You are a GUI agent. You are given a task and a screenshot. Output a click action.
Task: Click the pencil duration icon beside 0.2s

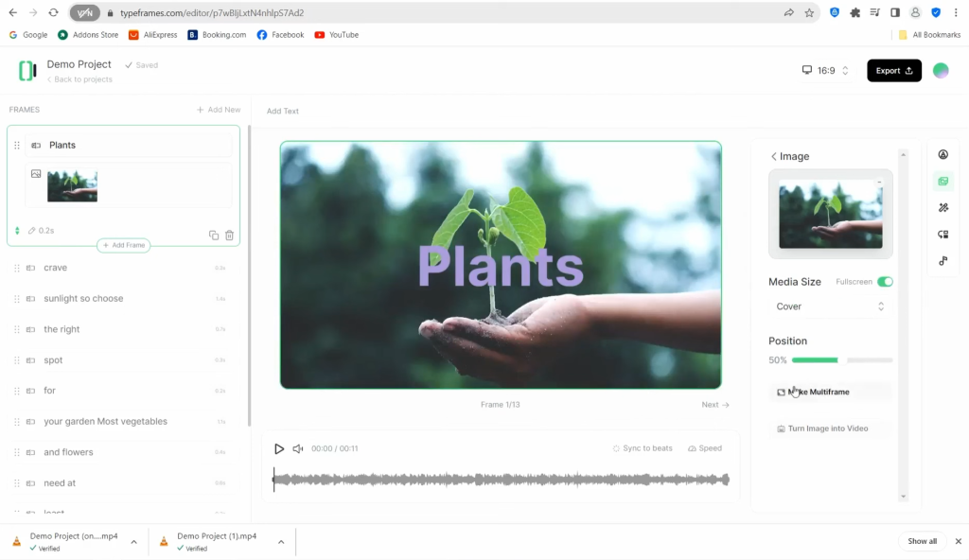point(31,231)
